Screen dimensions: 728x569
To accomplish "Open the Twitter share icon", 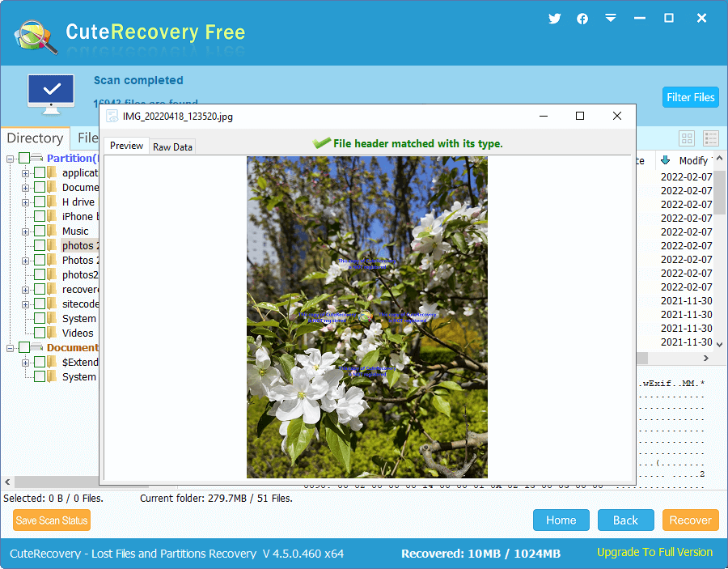I will click(554, 19).
